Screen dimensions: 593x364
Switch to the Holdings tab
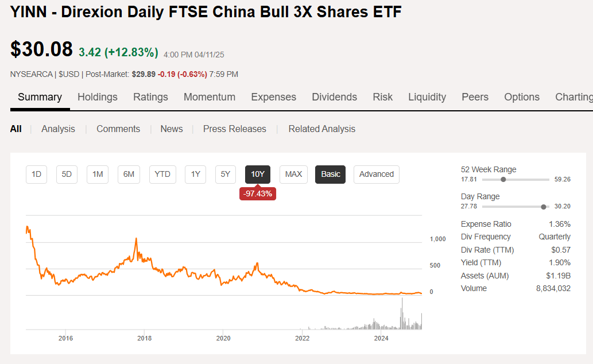click(x=97, y=97)
